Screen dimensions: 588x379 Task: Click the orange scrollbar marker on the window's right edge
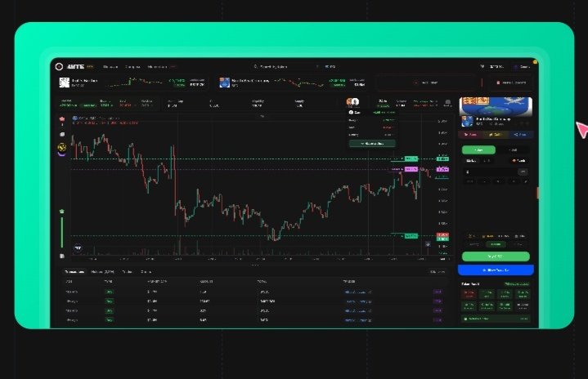537,193
